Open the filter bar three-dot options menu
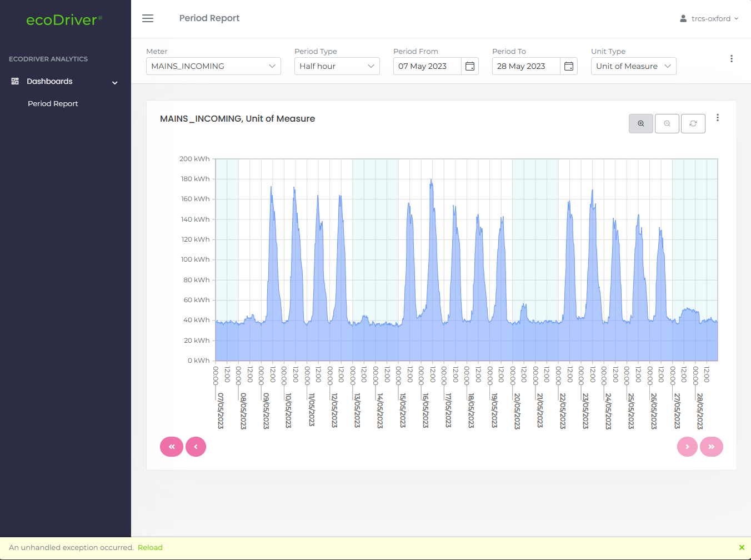The image size is (751, 560). pyautogui.click(x=732, y=59)
